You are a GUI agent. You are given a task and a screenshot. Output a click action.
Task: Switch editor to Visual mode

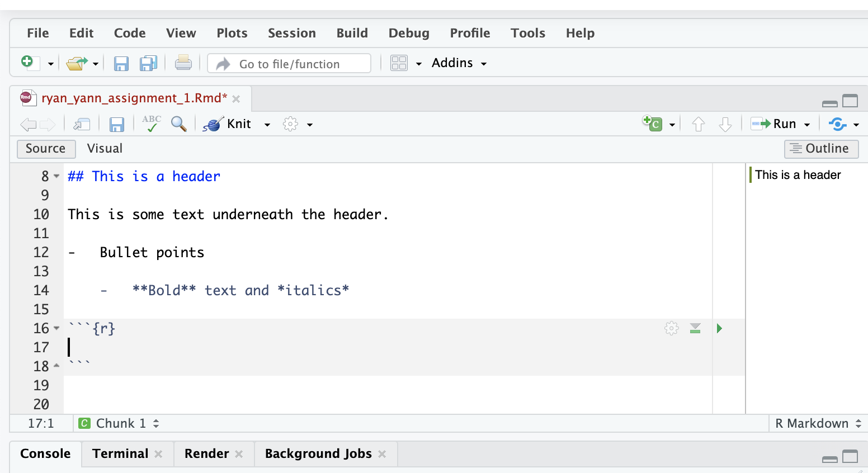[105, 149]
